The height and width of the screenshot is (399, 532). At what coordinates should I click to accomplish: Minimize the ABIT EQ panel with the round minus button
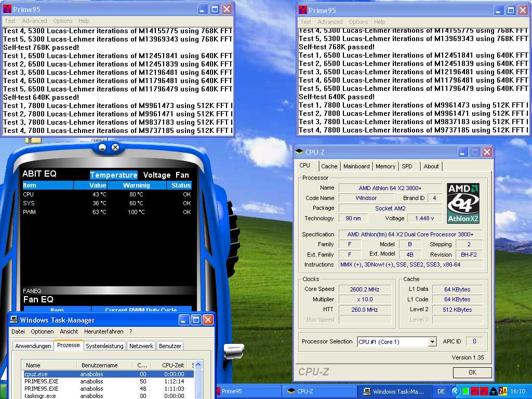(102, 147)
